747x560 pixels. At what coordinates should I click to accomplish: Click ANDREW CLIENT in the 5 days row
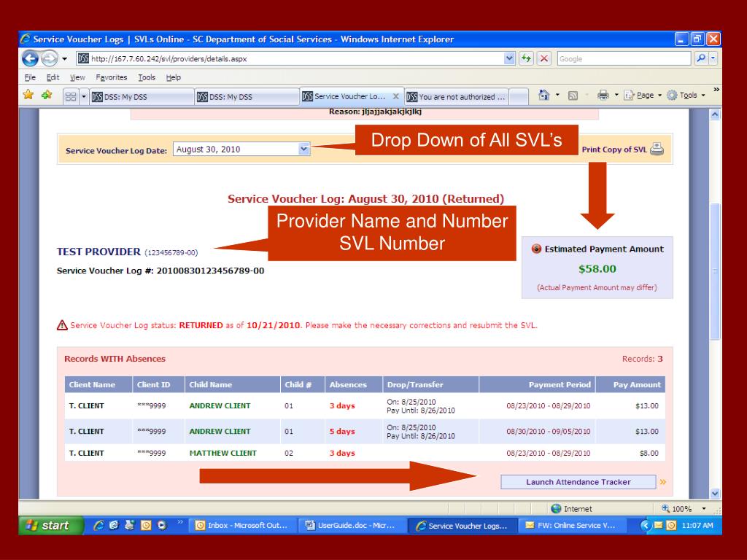click(x=220, y=432)
